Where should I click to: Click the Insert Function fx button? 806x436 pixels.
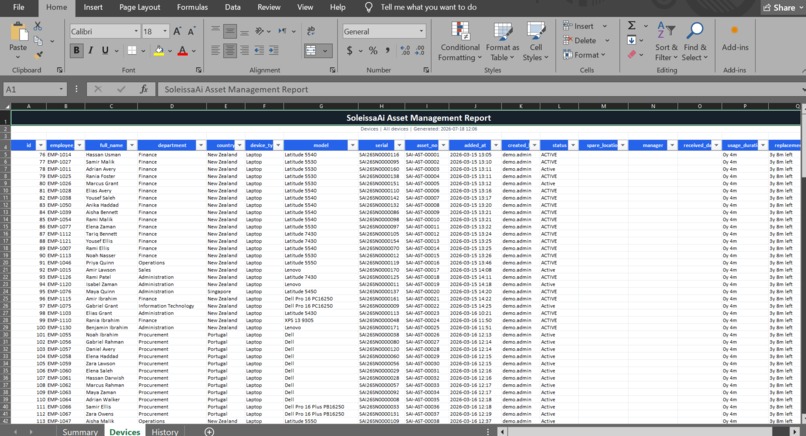144,89
